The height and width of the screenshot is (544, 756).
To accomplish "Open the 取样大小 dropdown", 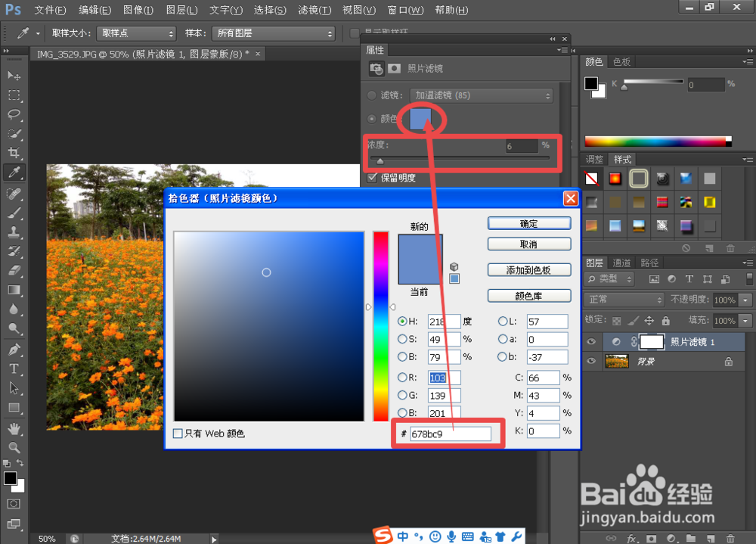I will (136, 33).
